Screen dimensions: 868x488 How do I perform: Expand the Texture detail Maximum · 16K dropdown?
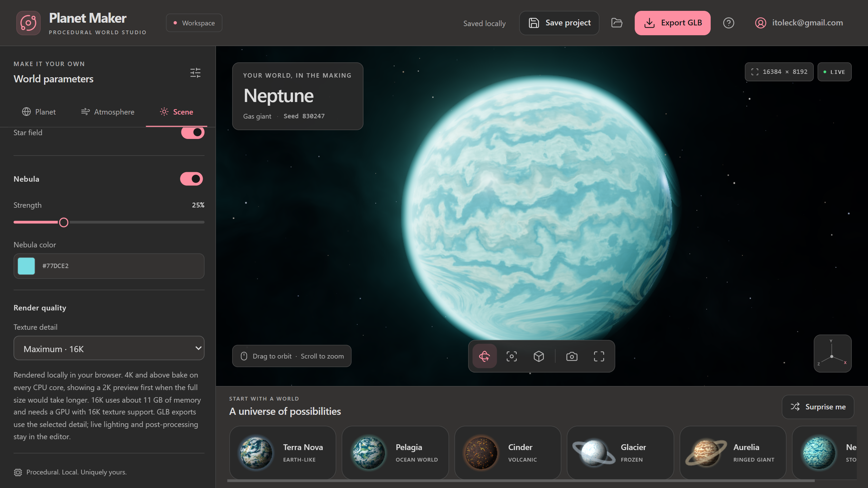point(109,348)
